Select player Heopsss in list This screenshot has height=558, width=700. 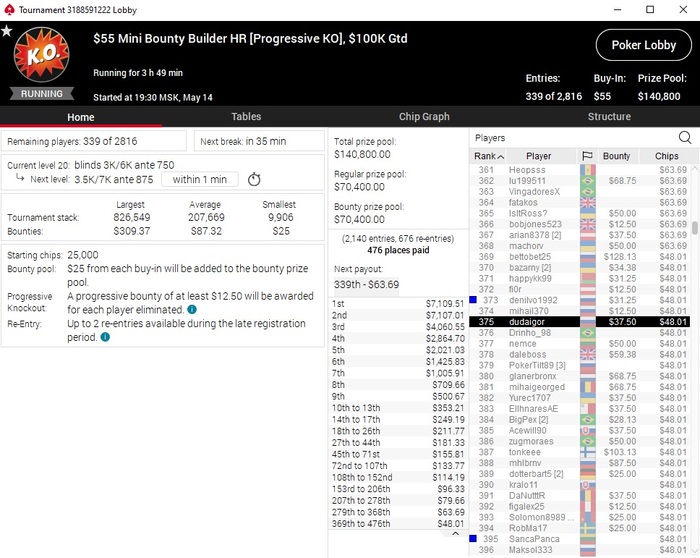coord(579,170)
